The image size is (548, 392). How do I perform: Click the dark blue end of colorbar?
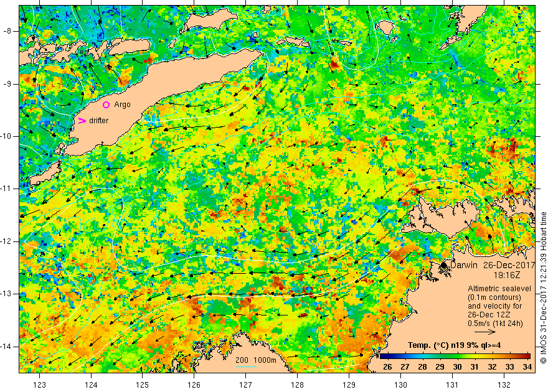click(383, 357)
